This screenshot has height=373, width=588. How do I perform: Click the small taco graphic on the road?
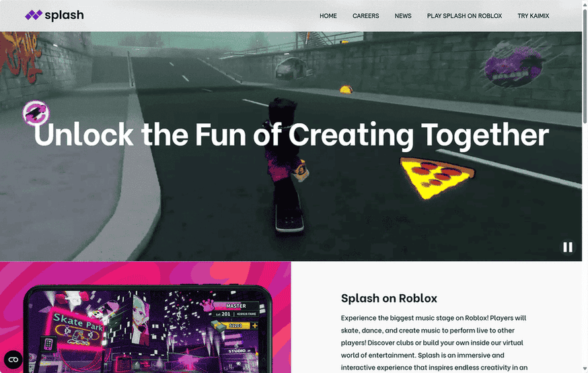pos(346,90)
